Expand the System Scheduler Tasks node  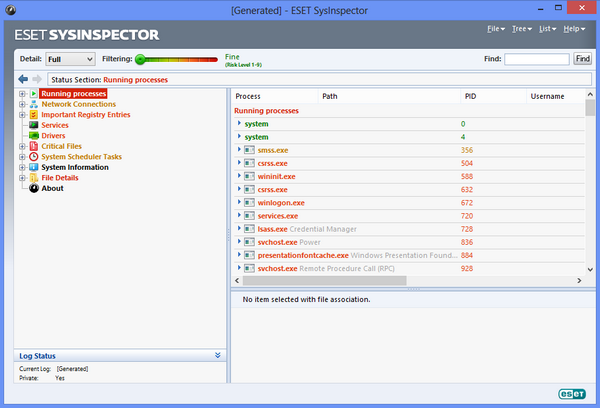pos(22,157)
